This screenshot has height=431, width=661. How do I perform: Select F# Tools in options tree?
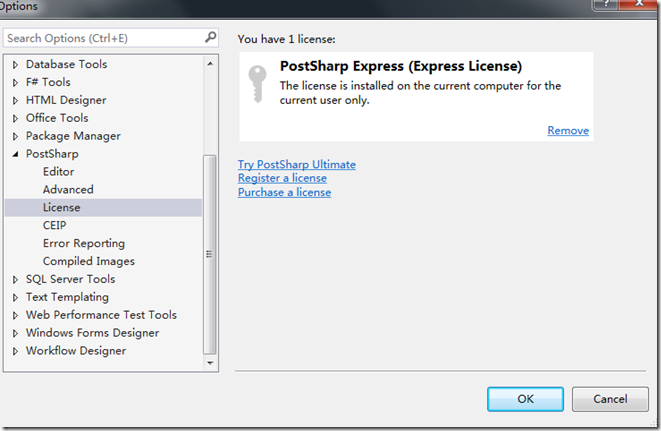[x=48, y=82]
